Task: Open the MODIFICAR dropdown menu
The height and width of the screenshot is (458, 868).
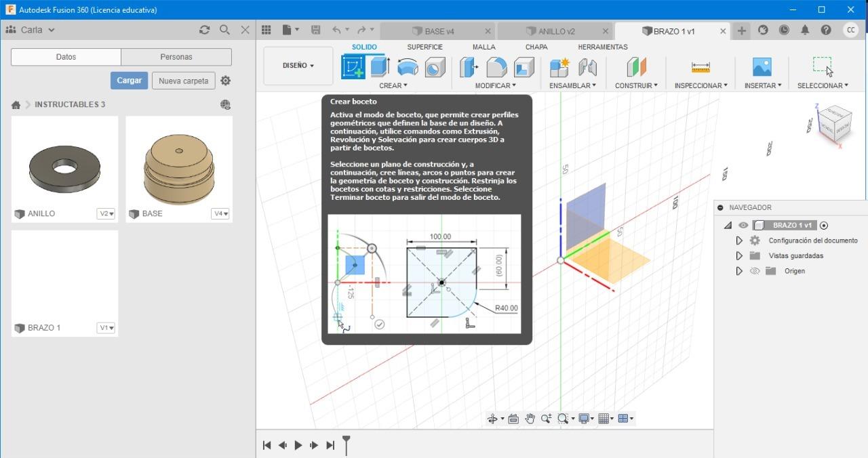Action: [x=495, y=85]
